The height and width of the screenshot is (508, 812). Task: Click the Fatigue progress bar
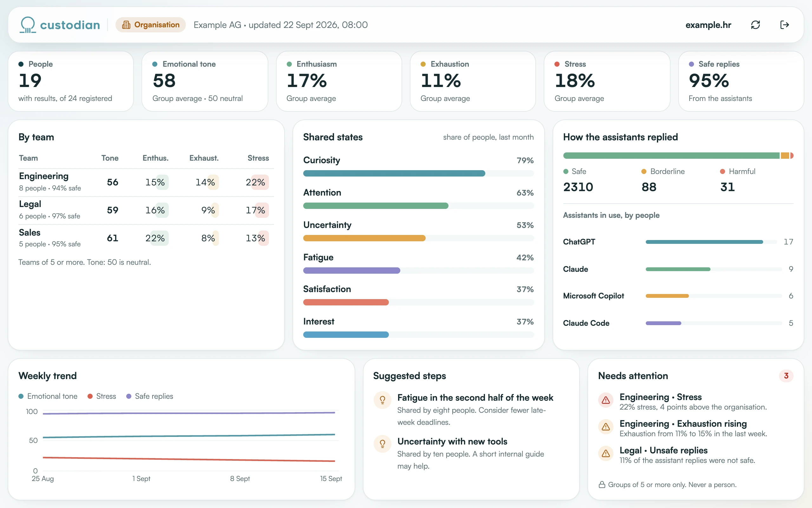coord(418,271)
